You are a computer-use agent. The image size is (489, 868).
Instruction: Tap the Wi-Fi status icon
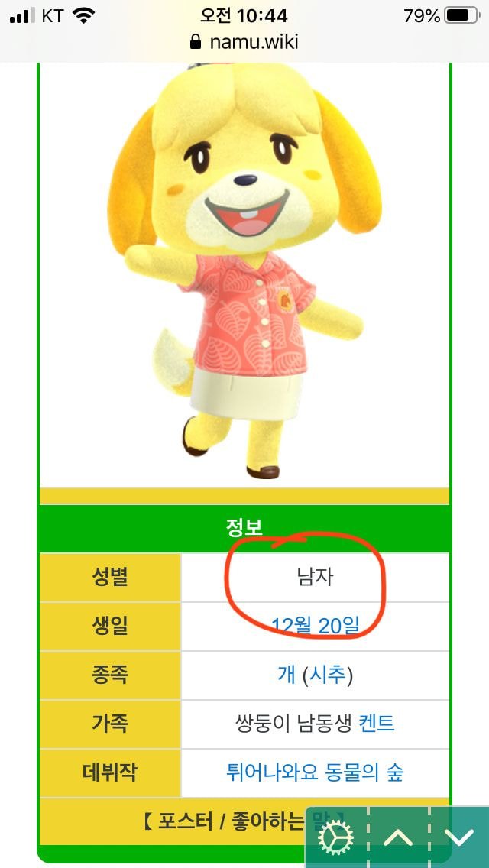point(83,16)
